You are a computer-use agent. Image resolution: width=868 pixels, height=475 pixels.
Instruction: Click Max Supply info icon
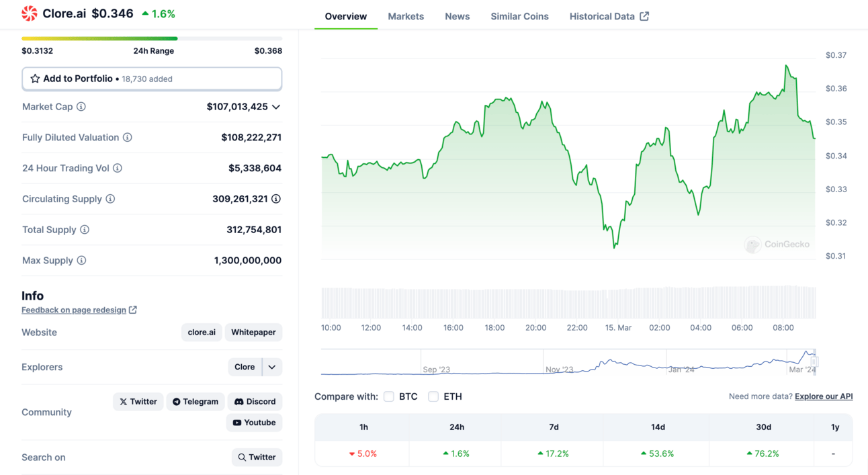click(81, 261)
